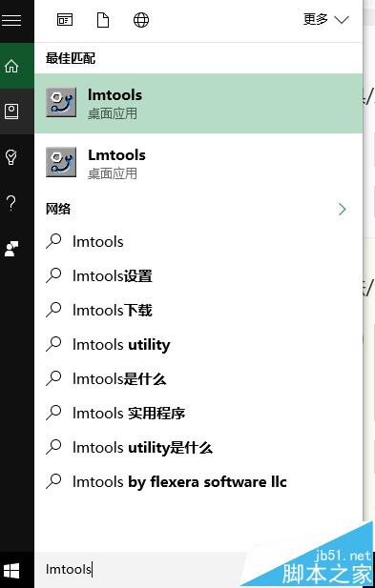
Task: Open the Notebook icon in sidebar
Action: (x=10, y=112)
